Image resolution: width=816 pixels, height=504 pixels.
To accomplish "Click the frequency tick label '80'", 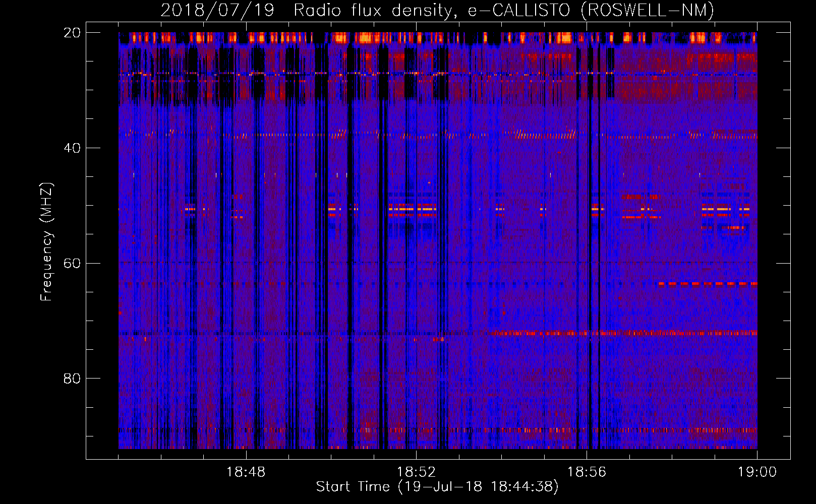I will tap(72, 379).
